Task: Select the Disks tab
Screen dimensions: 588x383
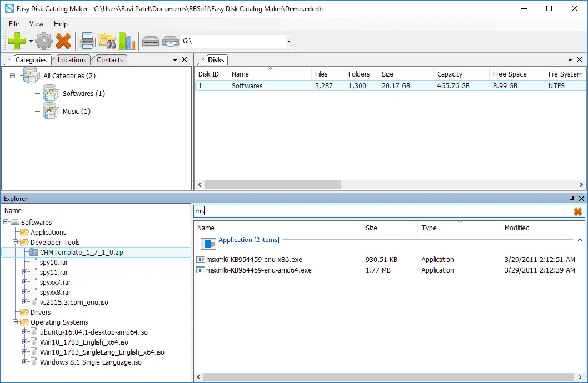Action: coord(216,60)
